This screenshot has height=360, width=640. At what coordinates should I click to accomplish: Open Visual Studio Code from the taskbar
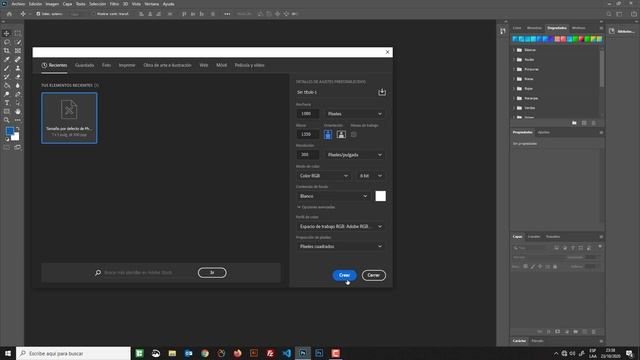pyautogui.click(x=287, y=353)
